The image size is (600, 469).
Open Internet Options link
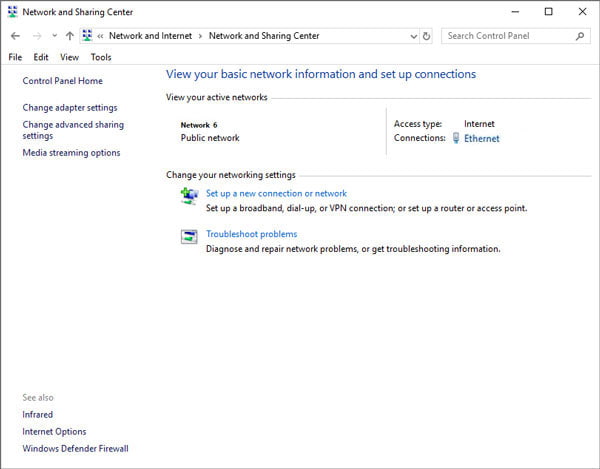click(54, 432)
